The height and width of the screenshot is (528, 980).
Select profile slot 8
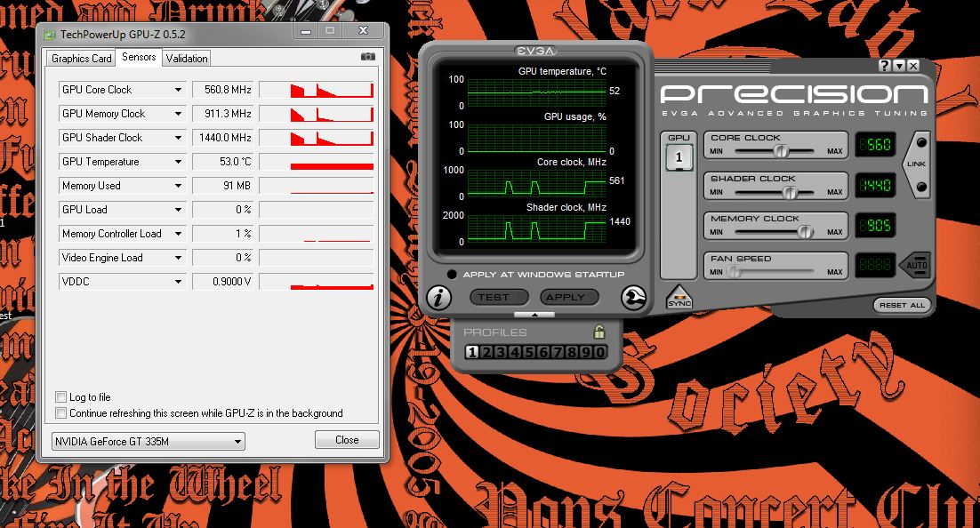[572, 352]
